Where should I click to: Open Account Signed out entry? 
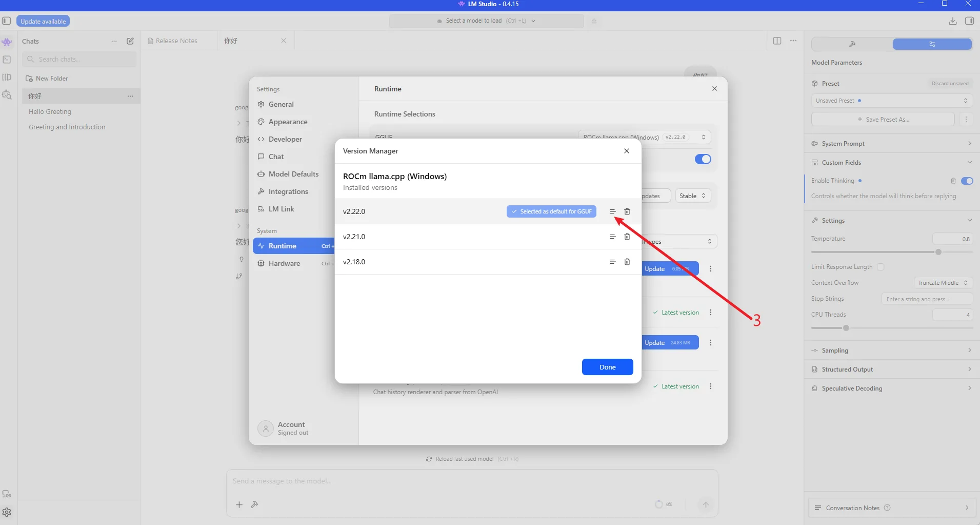(x=284, y=429)
